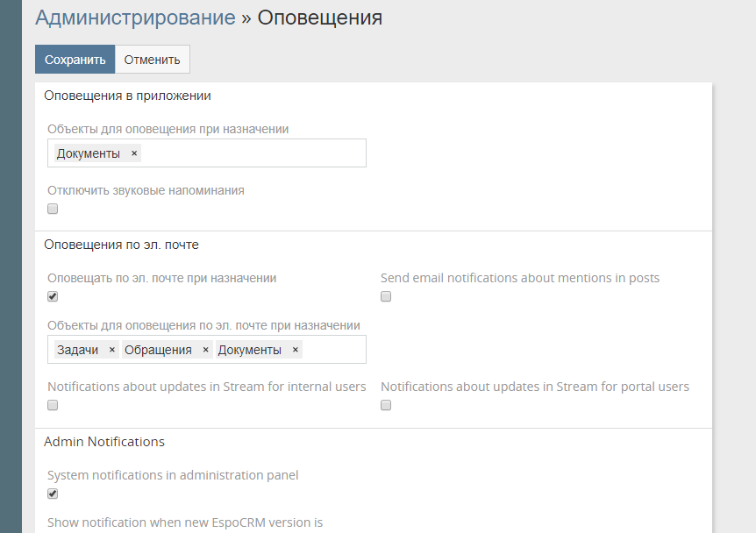The width and height of the screenshot is (756, 533).
Task: Open in-app assignment notification objects field
Action: pyautogui.click(x=254, y=153)
